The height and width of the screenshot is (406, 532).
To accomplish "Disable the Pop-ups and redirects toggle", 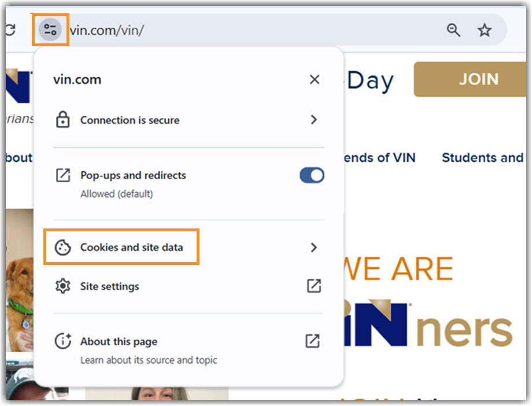I will [311, 175].
